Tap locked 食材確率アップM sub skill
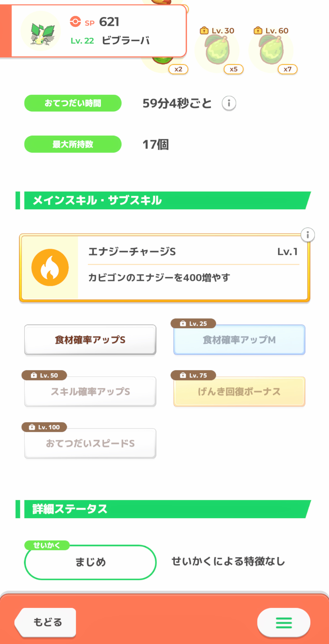Image resolution: width=329 pixels, height=644 pixels. pos(239,340)
